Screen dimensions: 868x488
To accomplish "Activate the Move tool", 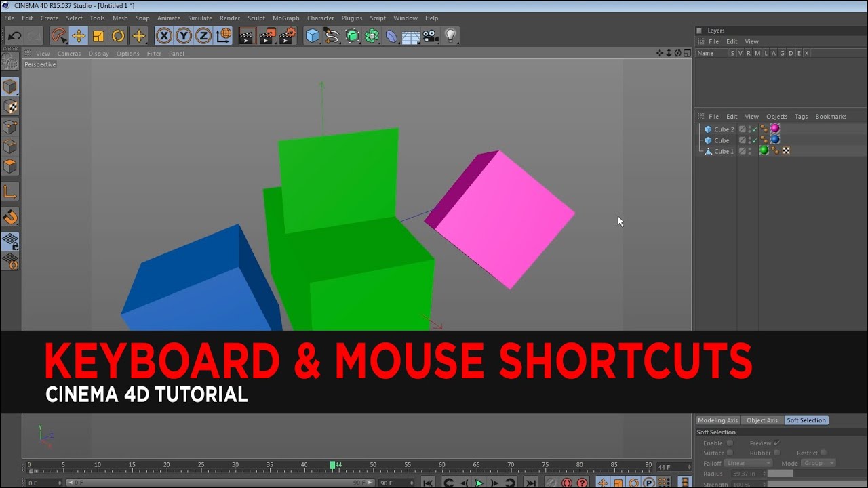I will pos(79,36).
